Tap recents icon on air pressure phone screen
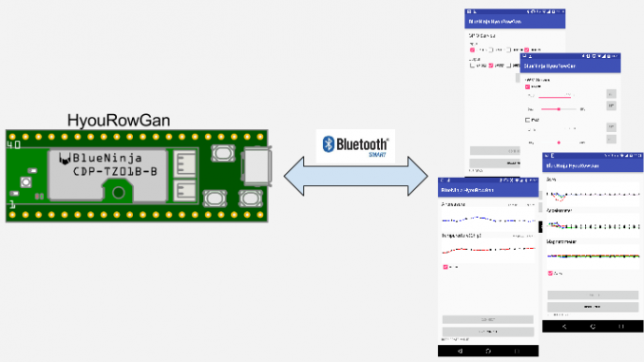This screenshot has height=362, width=644. [517, 351]
